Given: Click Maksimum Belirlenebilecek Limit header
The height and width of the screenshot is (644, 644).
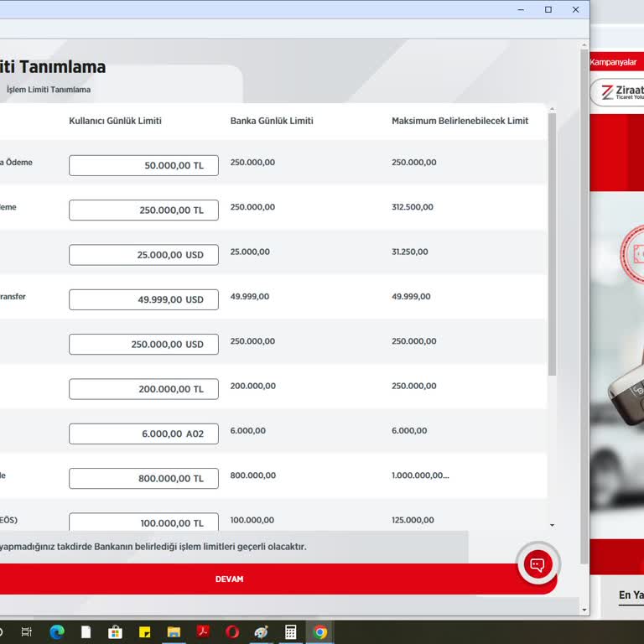Looking at the screenshot, I should pos(460,121).
